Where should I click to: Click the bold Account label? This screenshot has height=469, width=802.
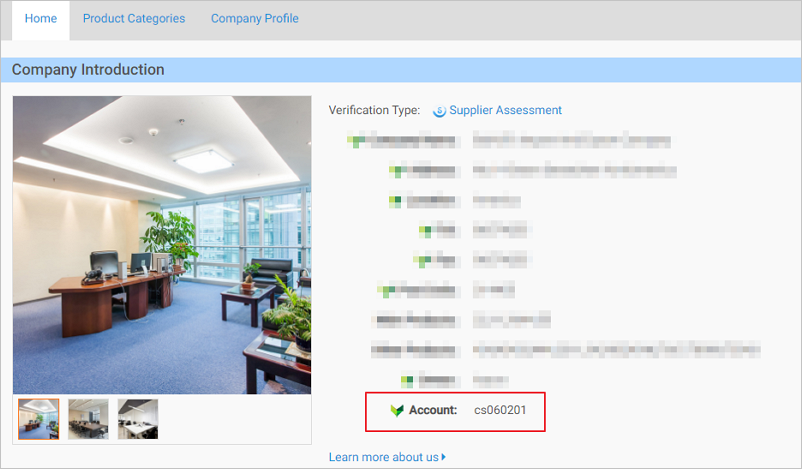coord(433,410)
